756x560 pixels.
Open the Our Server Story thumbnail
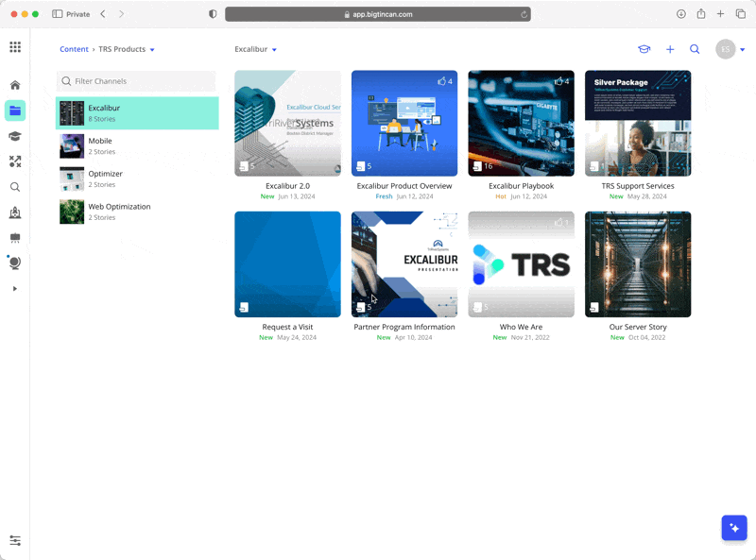click(x=638, y=264)
